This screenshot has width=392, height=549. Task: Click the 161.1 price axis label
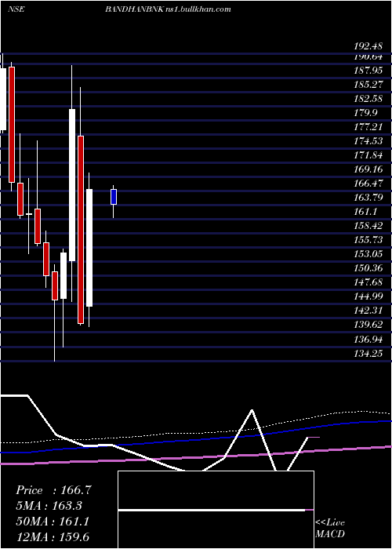coord(365,212)
